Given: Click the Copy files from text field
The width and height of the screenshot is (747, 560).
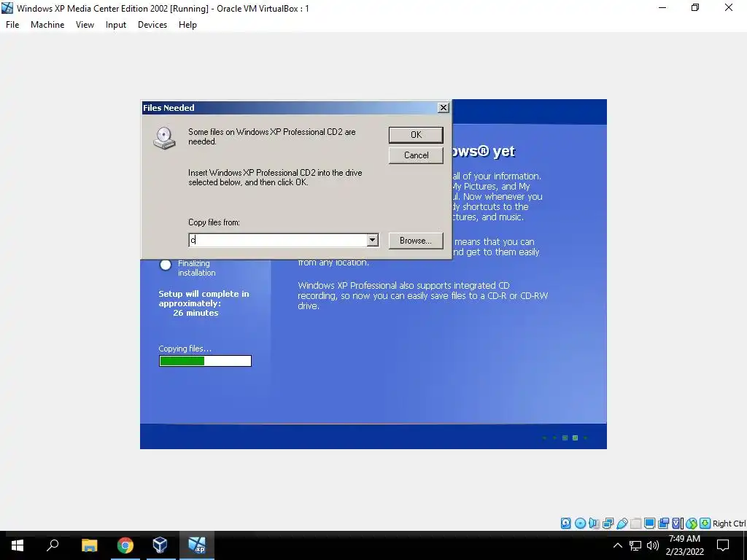Looking at the screenshot, I should click(x=278, y=240).
